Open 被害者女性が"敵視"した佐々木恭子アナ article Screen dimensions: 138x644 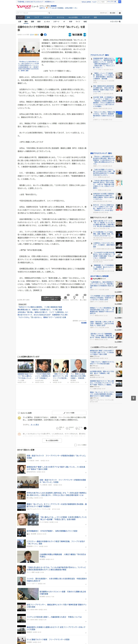point(52,469)
